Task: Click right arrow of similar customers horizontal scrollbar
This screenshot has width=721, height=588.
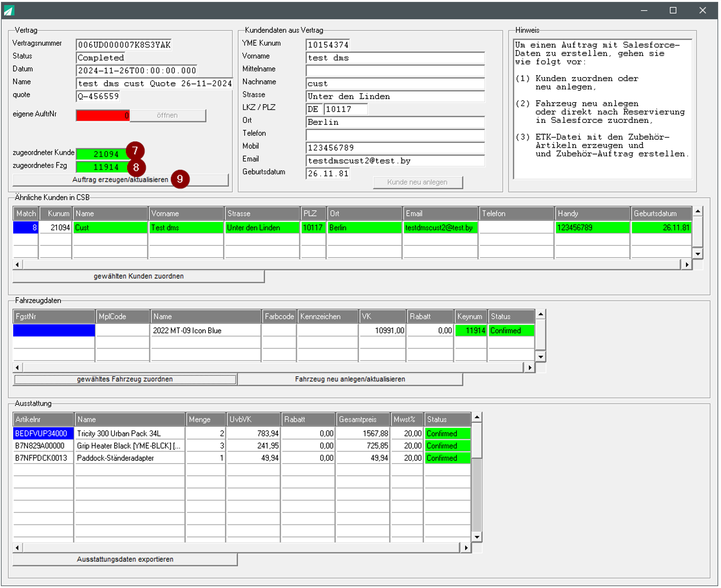Action: (x=686, y=265)
